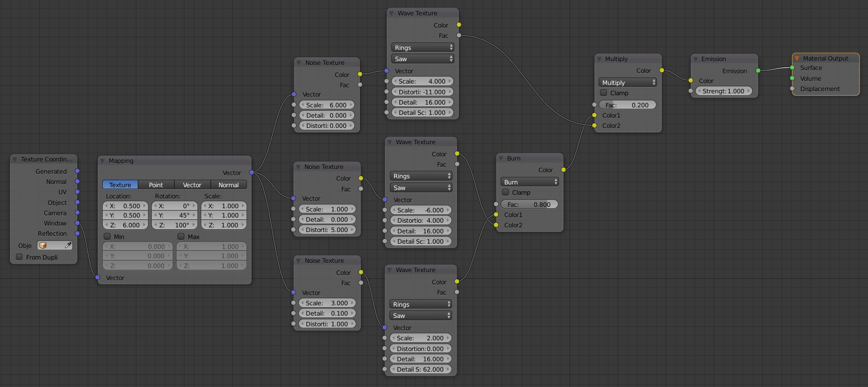868x387 pixels.
Task: Click the Scale -6.000 field in the Wave Texture
Action: tap(420, 210)
